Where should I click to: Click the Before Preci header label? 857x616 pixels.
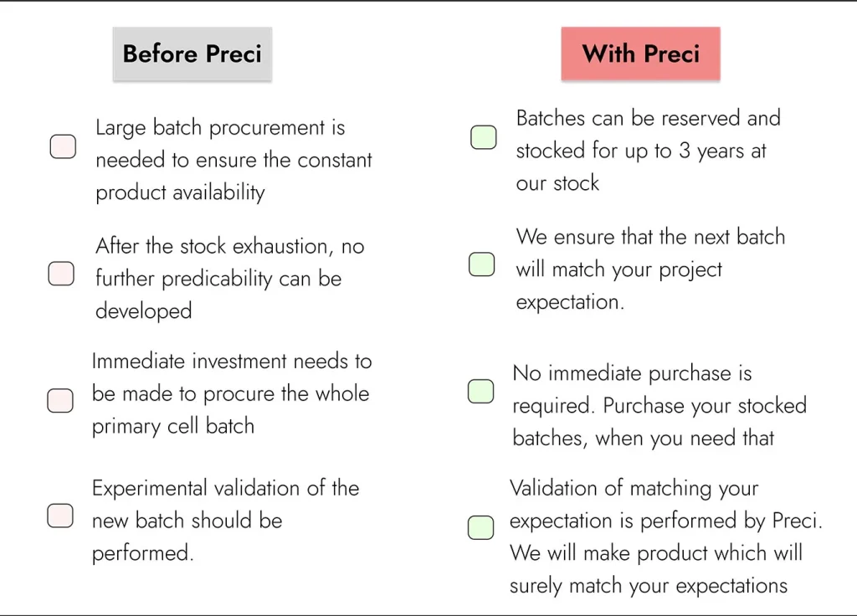click(x=192, y=54)
